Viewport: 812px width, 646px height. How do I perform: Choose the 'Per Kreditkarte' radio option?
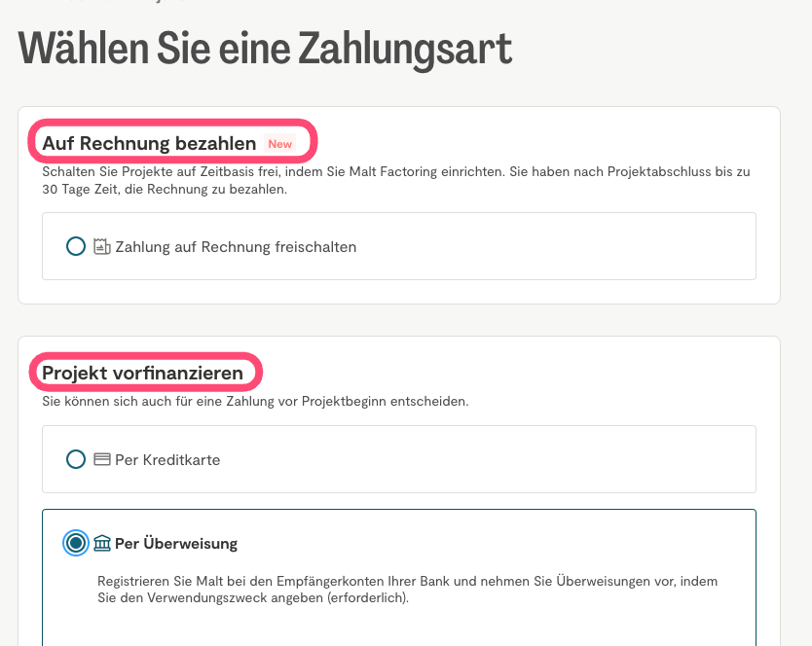(x=76, y=459)
